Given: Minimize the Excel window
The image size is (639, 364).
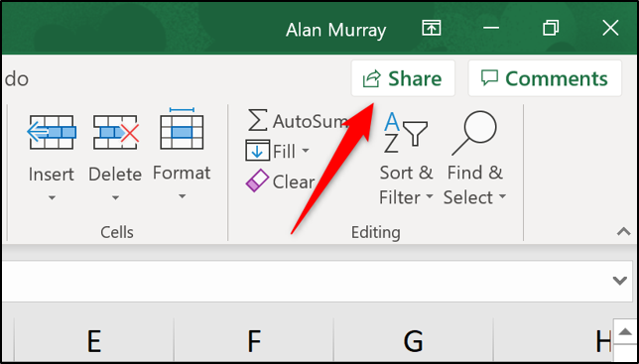Looking at the screenshot, I should coord(491,28).
